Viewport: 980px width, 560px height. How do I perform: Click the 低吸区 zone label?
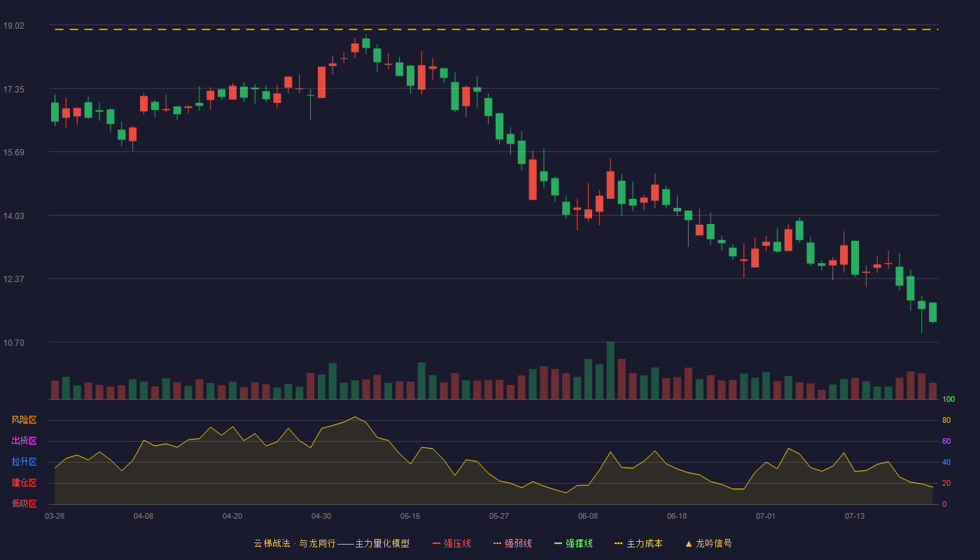[24, 503]
